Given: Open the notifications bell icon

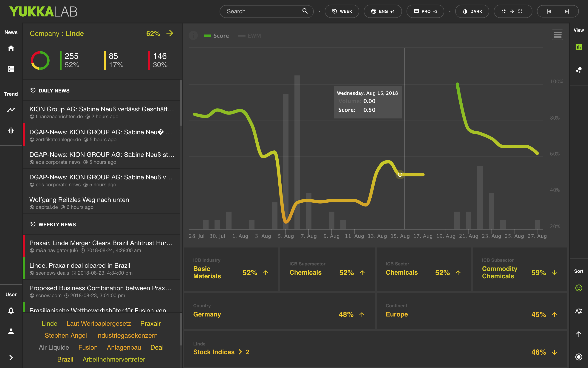Looking at the screenshot, I should (11, 310).
